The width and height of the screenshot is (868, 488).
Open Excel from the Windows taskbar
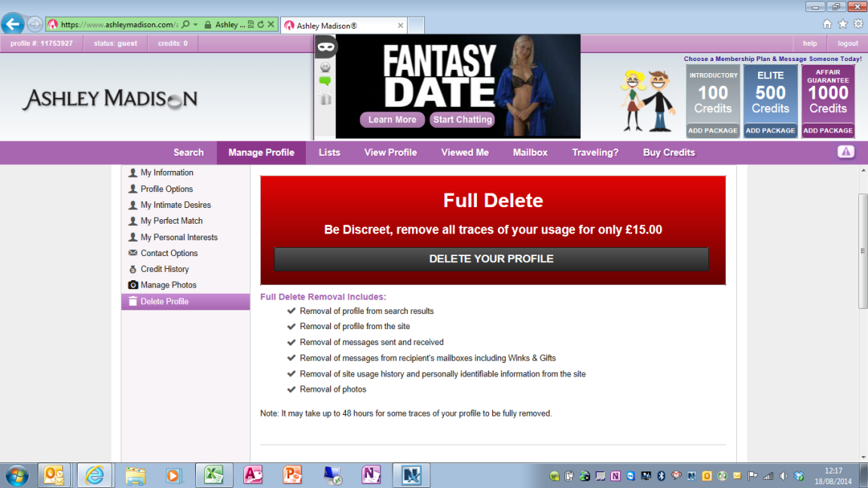click(214, 475)
